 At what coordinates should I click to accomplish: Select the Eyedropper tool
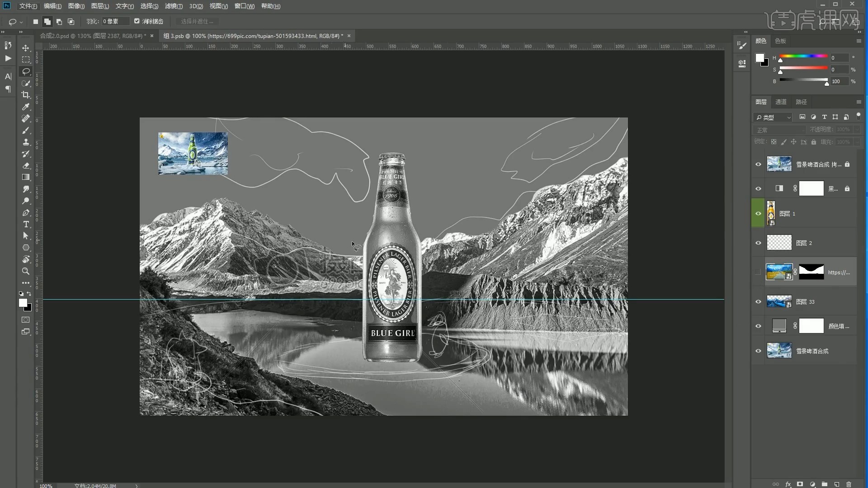coord(26,107)
